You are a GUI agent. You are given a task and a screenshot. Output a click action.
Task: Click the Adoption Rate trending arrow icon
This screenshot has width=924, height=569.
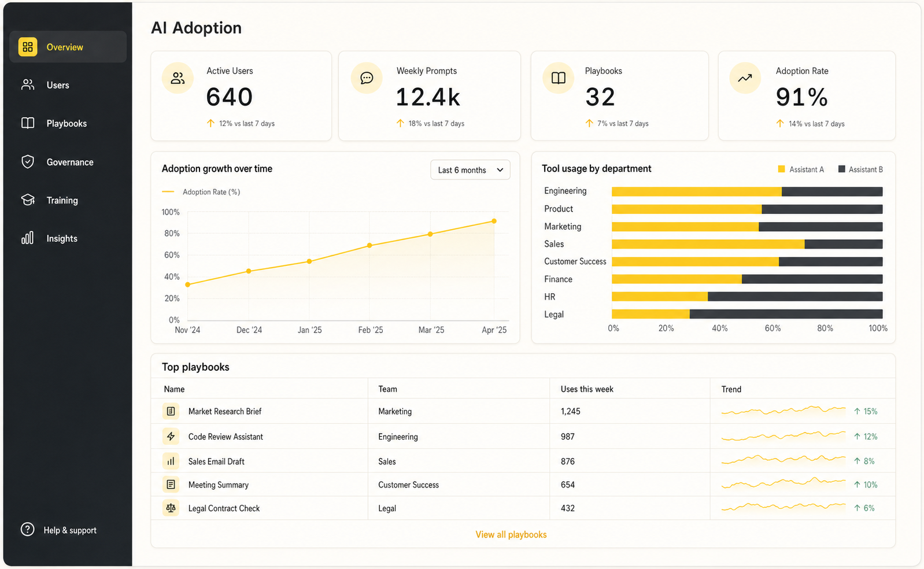(x=745, y=78)
